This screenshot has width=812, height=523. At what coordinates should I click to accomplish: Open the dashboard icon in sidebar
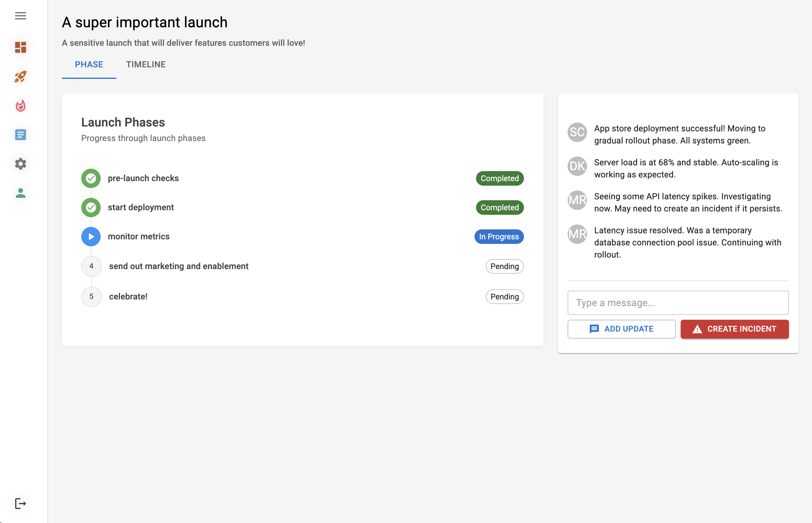21,47
